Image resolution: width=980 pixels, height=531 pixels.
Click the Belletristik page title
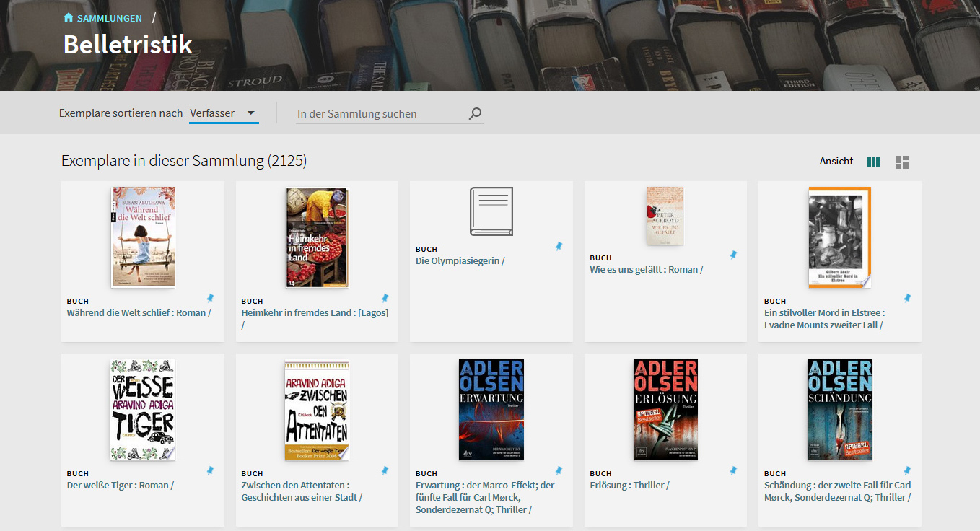click(128, 45)
